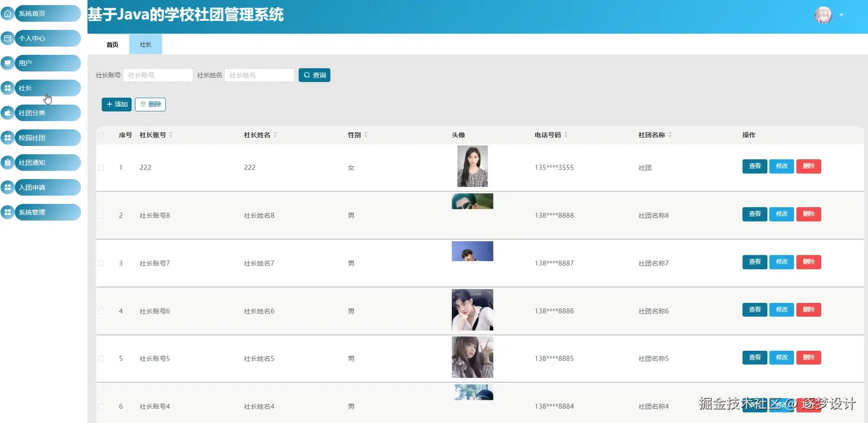This screenshot has height=423, width=868.
Task: Click red 删除 for row 社长账号8
Action: pyautogui.click(x=809, y=214)
